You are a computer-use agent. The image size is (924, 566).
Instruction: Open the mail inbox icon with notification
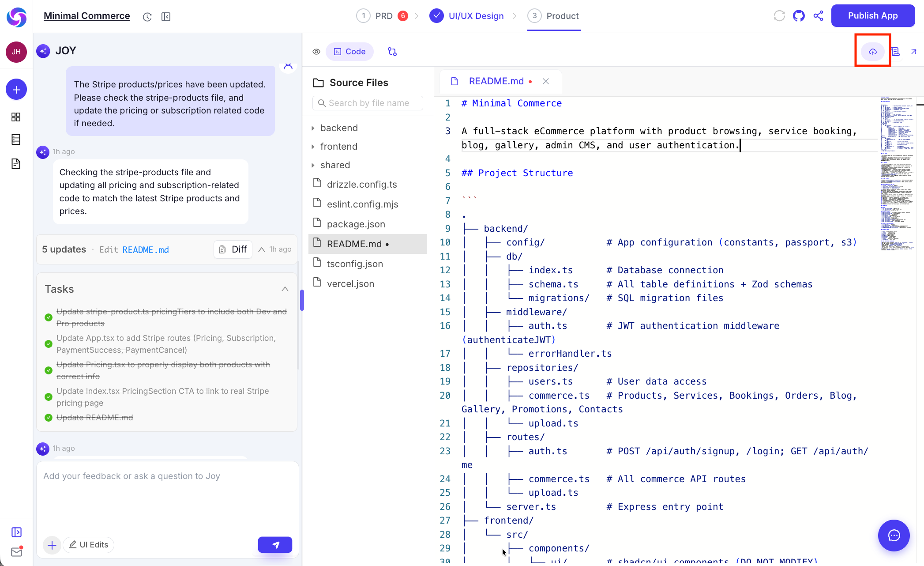[x=16, y=551]
